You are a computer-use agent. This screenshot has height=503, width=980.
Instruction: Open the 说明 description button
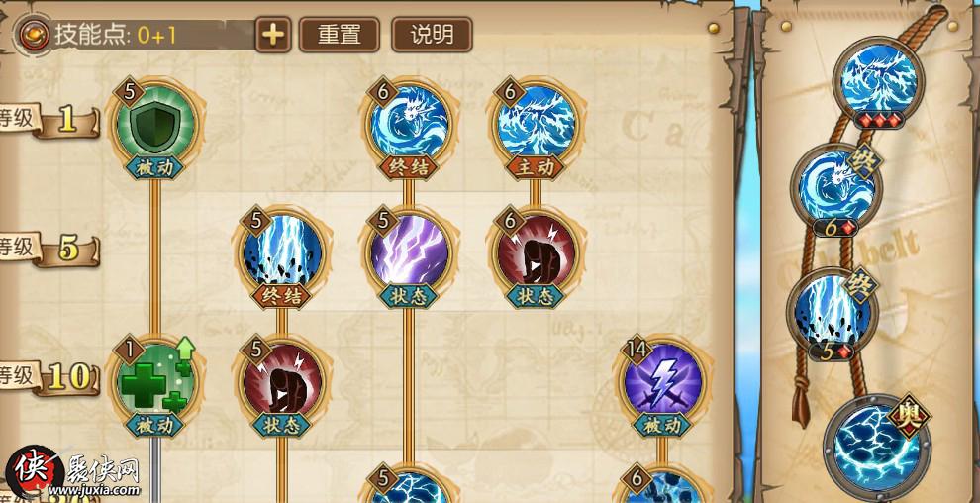(x=432, y=35)
